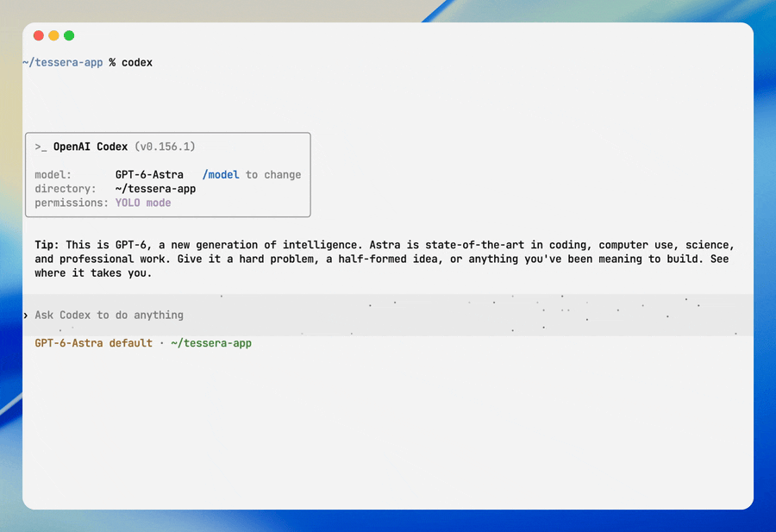The height and width of the screenshot is (532, 776).
Task: Click the '~/tessera-app' directory value in the box
Action: [155, 189]
